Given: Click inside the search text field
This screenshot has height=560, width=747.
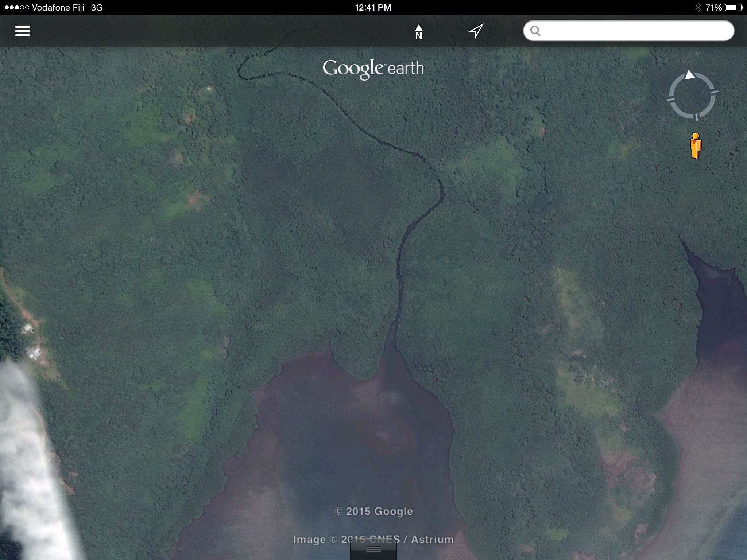Looking at the screenshot, I should pyautogui.click(x=635, y=31).
